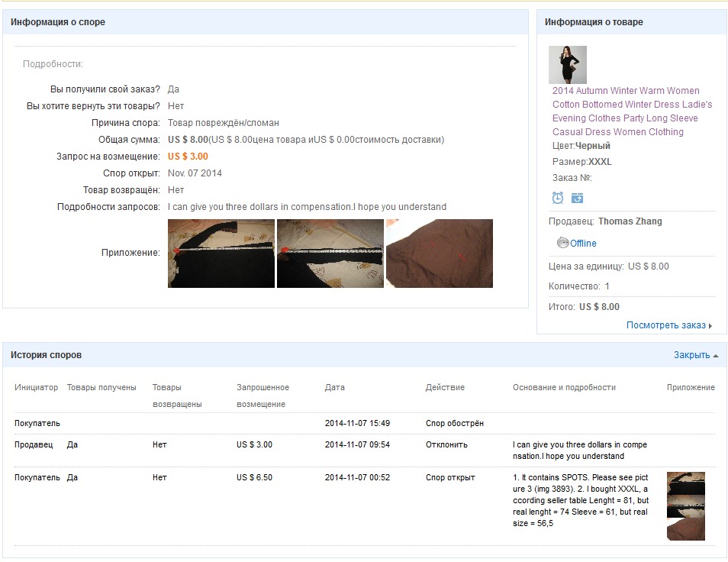Click the Информация о споре header
Image resolution: width=728 pixels, height=562 pixels.
tap(57, 22)
